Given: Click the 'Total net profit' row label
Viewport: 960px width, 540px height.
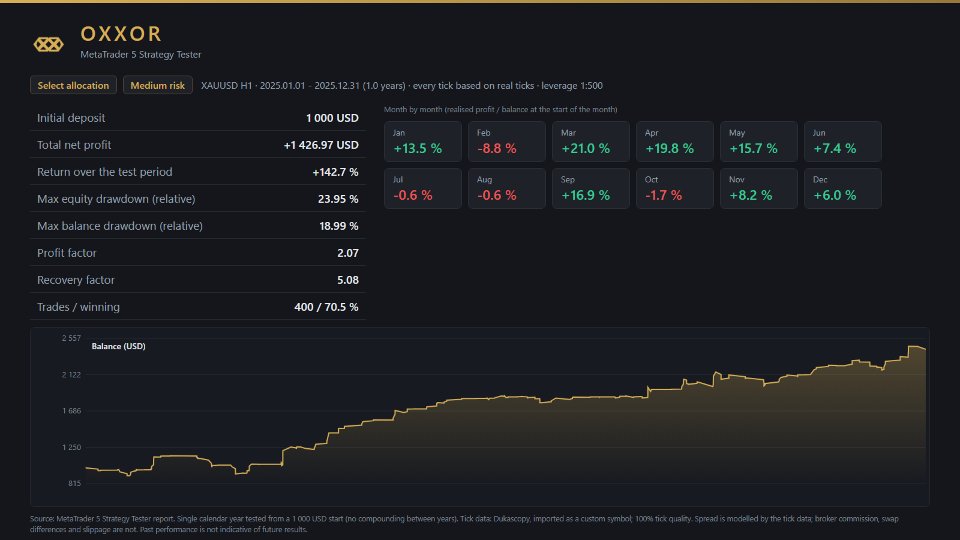Looking at the screenshot, I should click(74, 145).
